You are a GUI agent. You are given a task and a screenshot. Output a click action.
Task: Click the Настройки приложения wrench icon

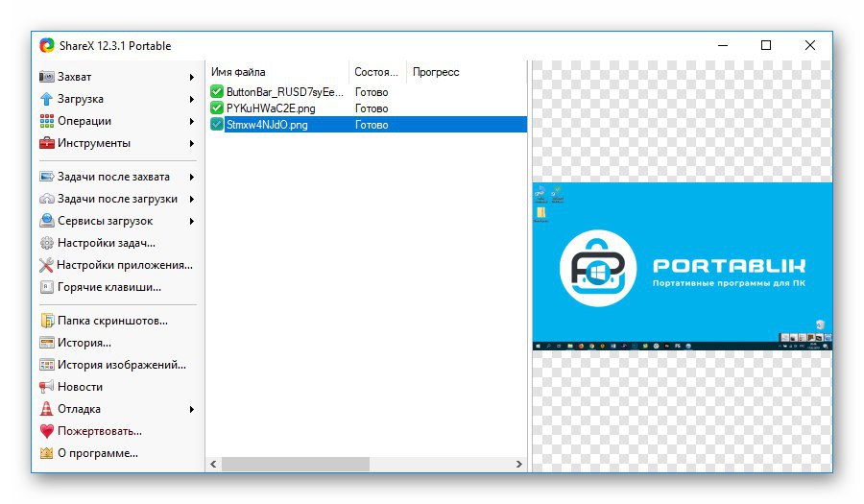(47, 265)
